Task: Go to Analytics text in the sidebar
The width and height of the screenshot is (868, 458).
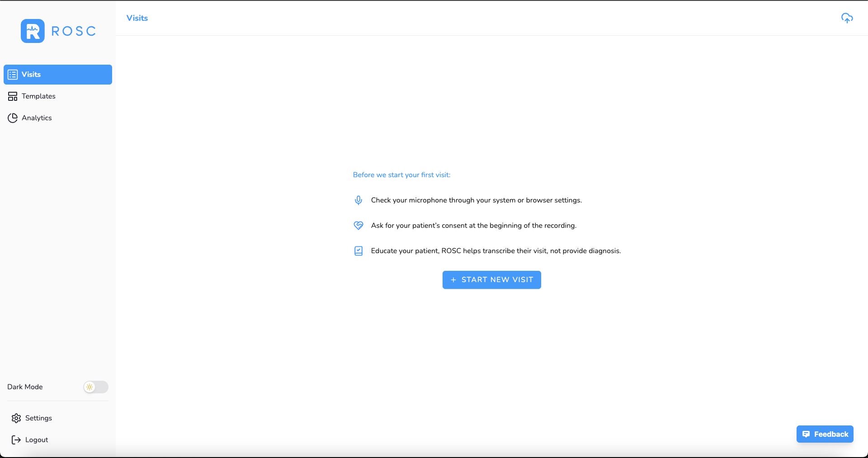Action: (x=37, y=118)
